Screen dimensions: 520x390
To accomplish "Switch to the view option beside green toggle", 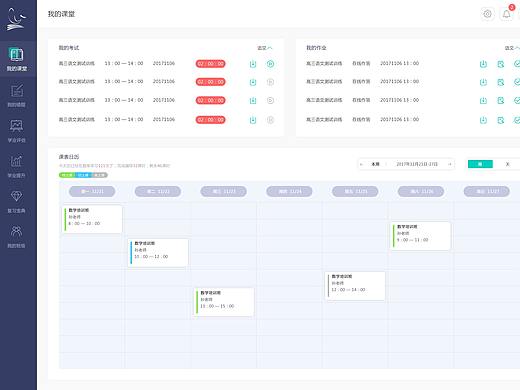I will click(507, 164).
